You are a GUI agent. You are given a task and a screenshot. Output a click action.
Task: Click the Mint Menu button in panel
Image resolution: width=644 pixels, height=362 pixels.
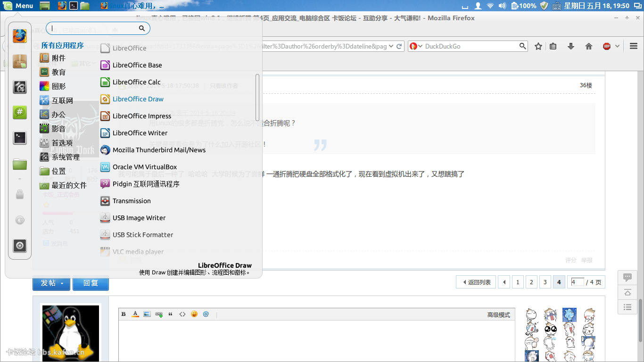click(19, 6)
